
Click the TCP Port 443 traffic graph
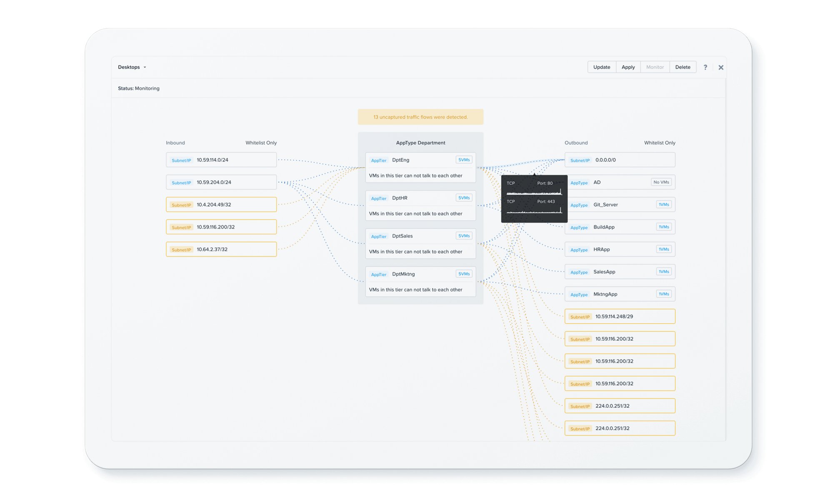534,210
